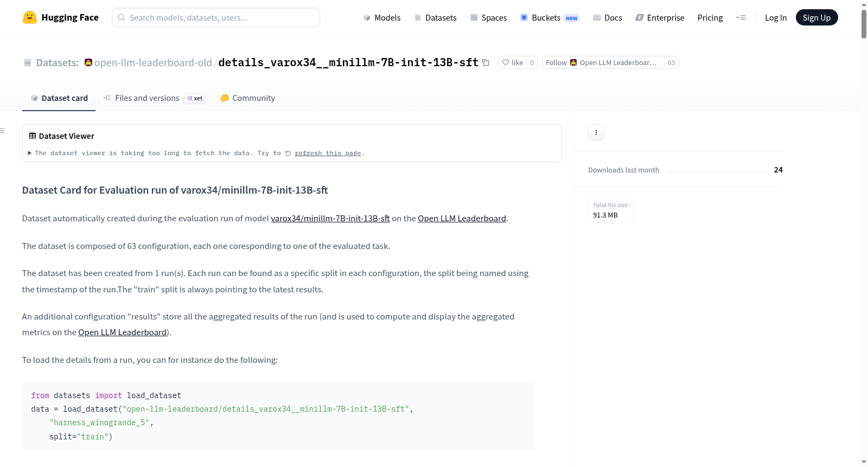
Task: Open Buckets in the navigation bar
Action: click(550, 18)
